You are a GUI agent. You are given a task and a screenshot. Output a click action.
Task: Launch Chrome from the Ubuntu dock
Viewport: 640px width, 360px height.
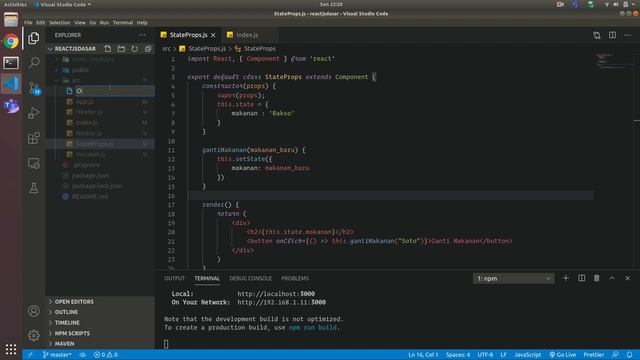11,41
